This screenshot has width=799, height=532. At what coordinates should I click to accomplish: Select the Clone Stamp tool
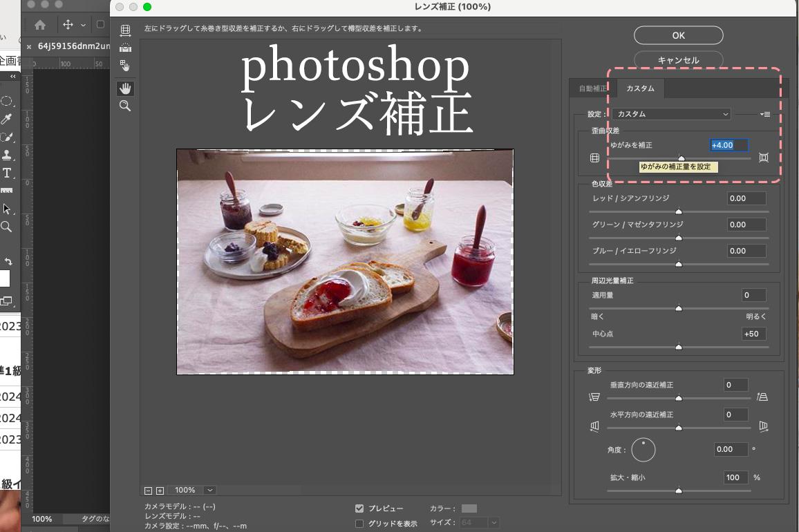tap(7, 154)
